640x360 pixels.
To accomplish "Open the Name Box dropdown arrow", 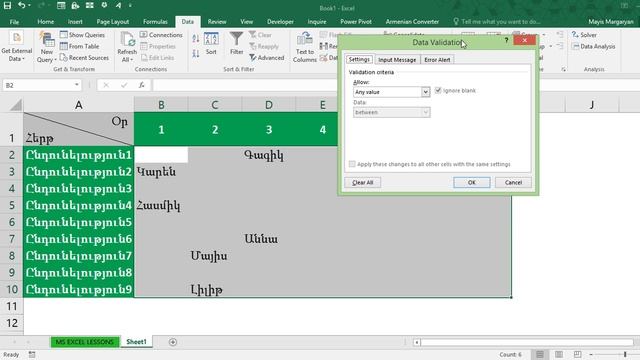I will pos(77,85).
